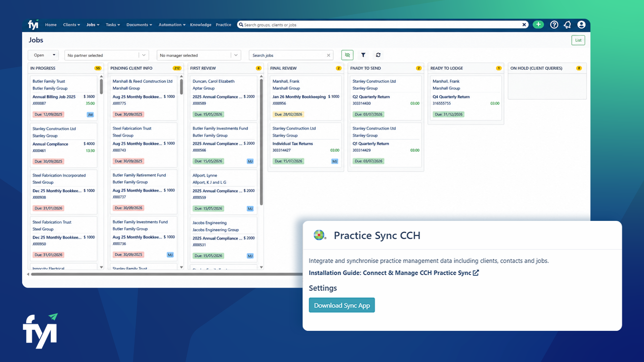Click the green plus add button
This screenshot has width=644, height=362.
(x=538, y=24)
